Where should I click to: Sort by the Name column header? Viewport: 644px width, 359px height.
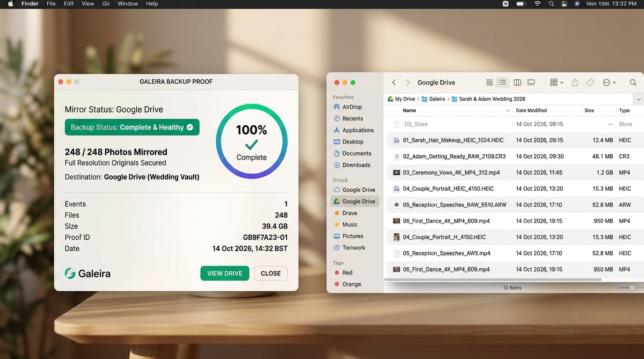coord(410,111)
